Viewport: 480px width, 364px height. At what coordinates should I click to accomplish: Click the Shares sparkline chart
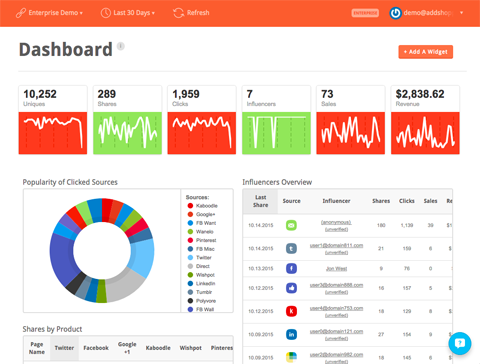click(127, 133)
